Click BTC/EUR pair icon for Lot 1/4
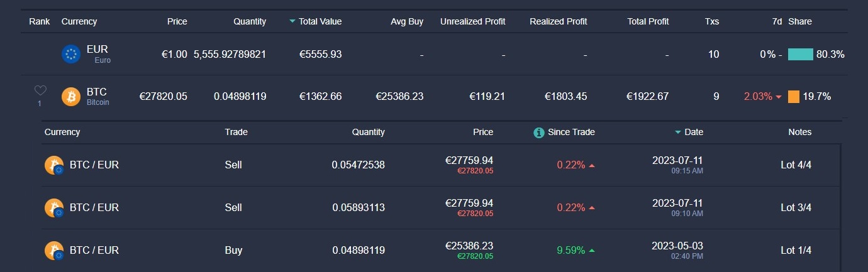This screenshot has width=868, height=272. 54,251
